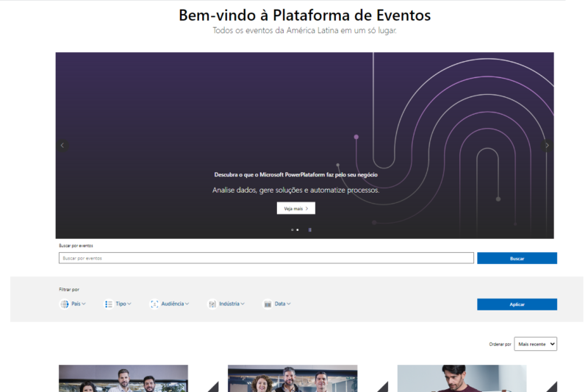Expand the Tipo filter dropdown

(123, 304)
